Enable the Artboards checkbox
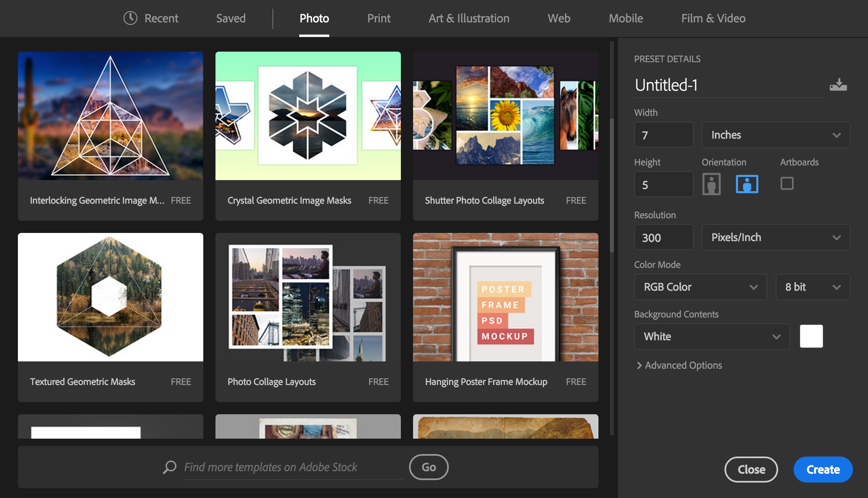This screenshot has height=498, width=868. click(787, 183)
